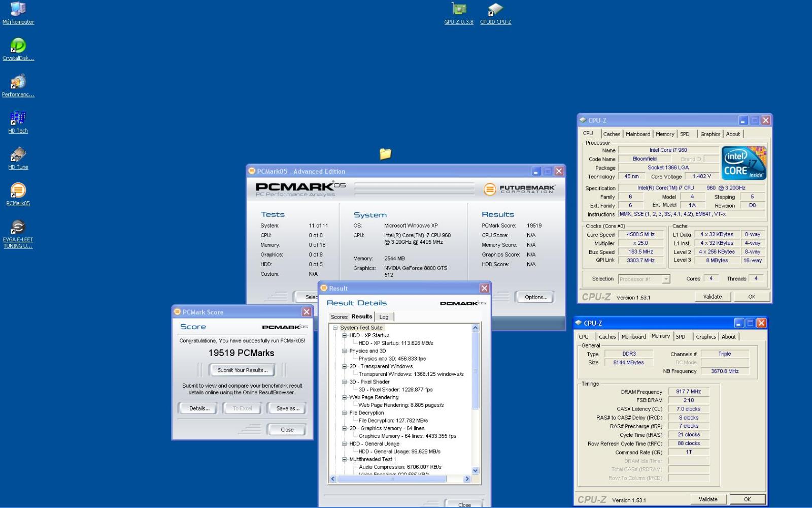Click '19519 PCMarks' score text

tap(242, 353)
